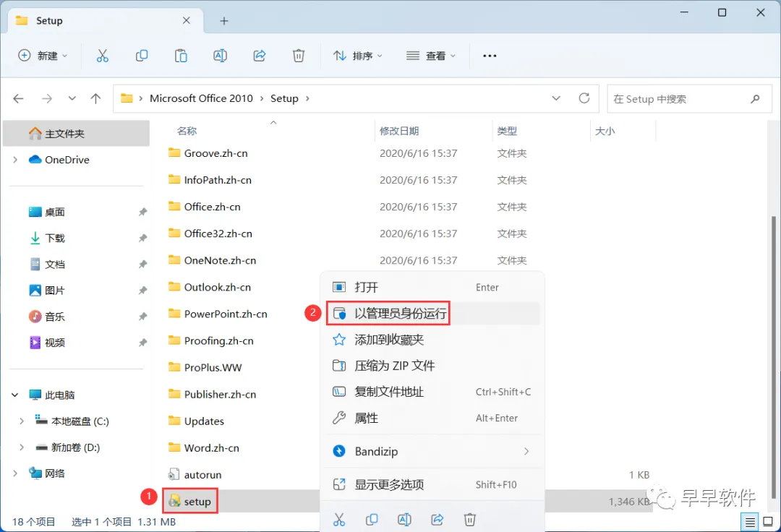
Task: Close the Setup tab
Action: pyautogui.click(x=187, y=20)
